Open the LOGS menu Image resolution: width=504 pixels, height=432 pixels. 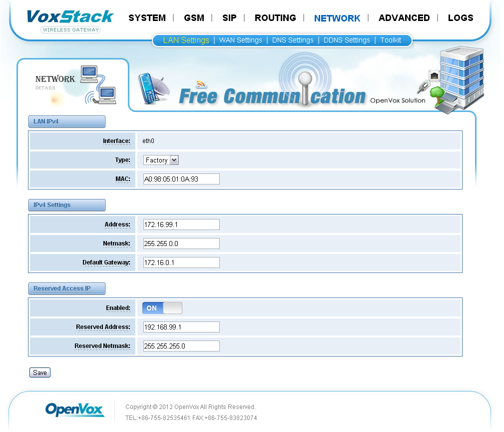tap(460, 18)
